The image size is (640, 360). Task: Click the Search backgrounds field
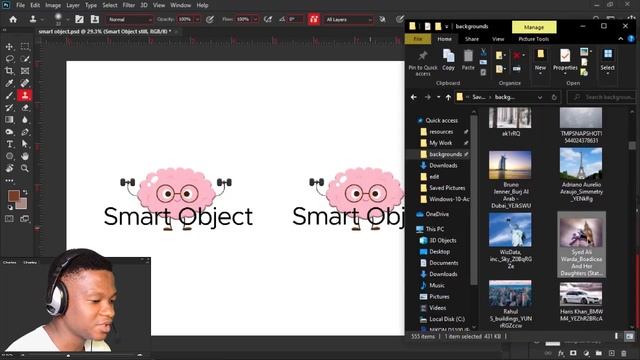click(x=602, y=97)
